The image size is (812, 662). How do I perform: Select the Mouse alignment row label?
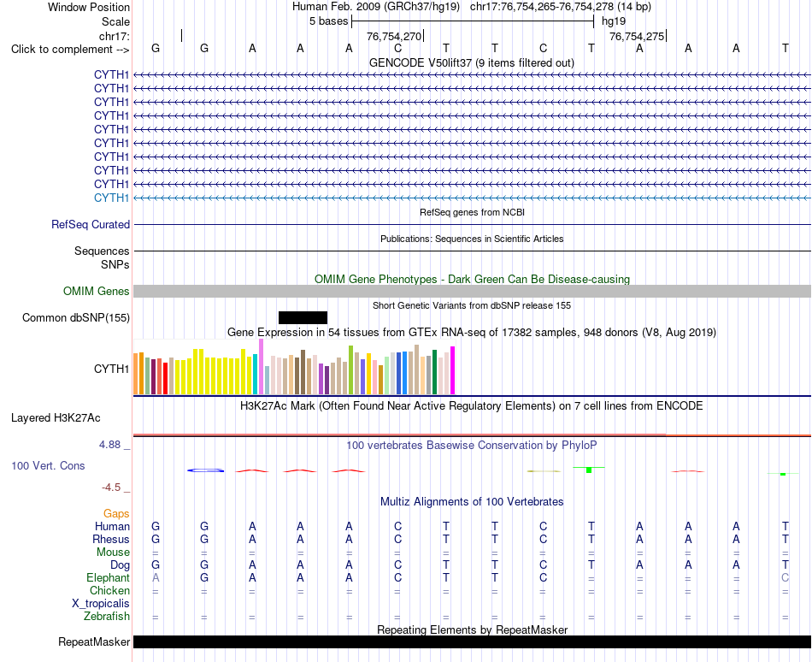[113, 553]
